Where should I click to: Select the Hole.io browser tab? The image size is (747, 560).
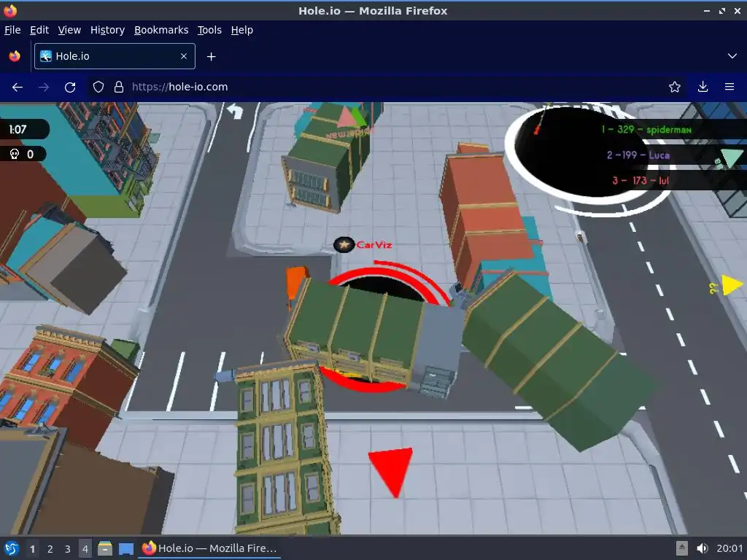[x=115, y=56]
